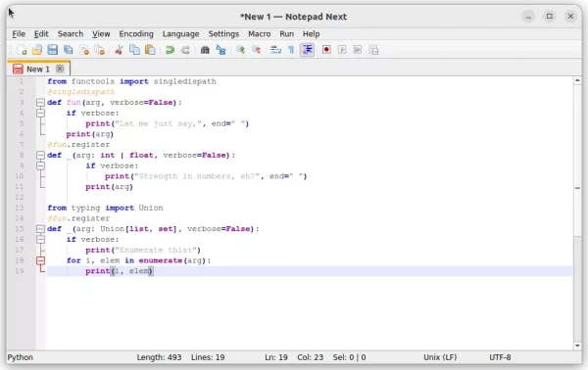Click the Python language label in status bar

point(21,357)
